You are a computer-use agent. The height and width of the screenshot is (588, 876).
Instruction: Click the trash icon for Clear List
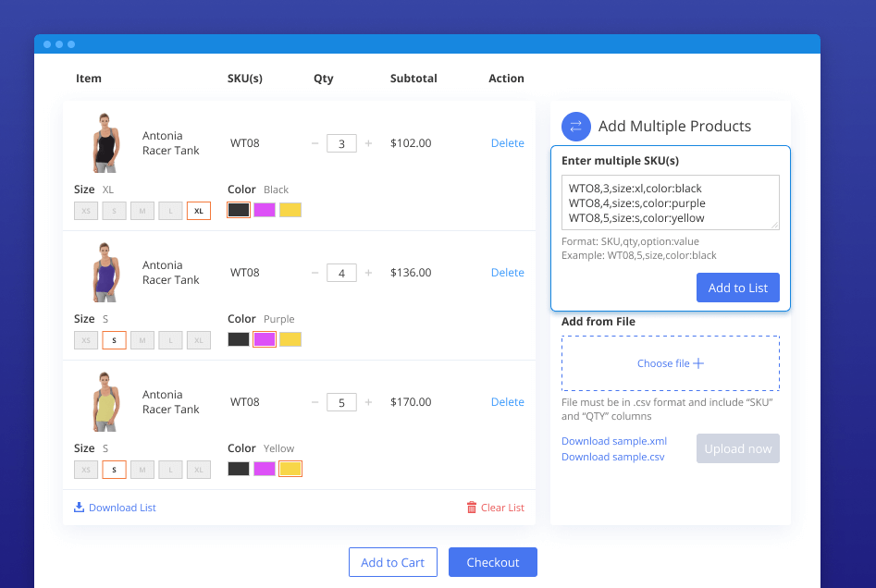coord(472,508)
